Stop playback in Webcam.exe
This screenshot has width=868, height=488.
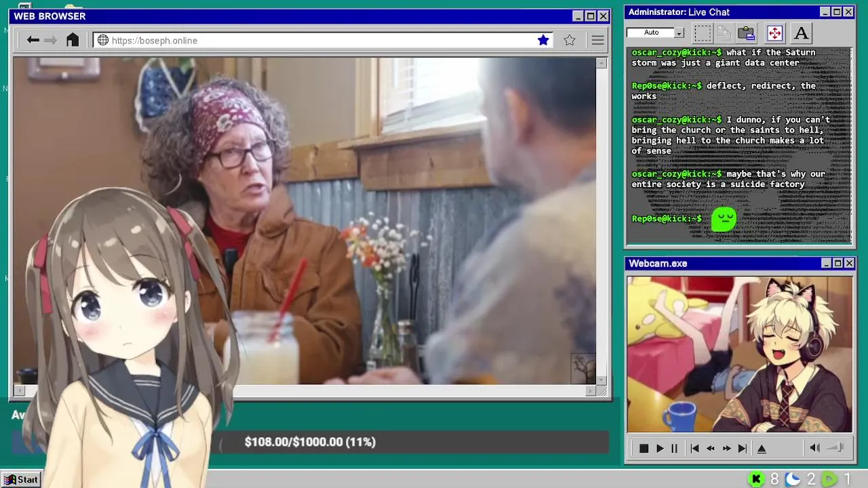(x=644, y=448)
